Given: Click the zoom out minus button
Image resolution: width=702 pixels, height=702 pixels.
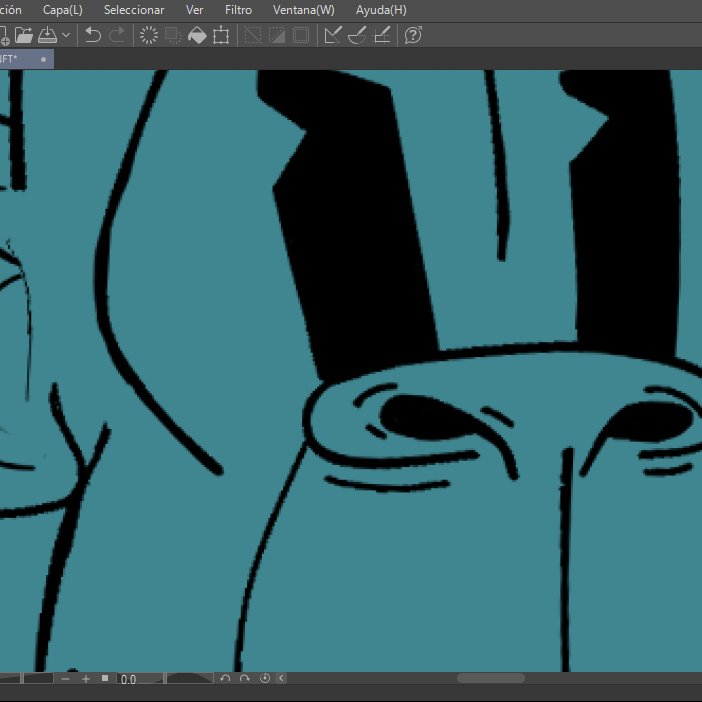Looking at the screenshot, I should (x=65, y=679).
